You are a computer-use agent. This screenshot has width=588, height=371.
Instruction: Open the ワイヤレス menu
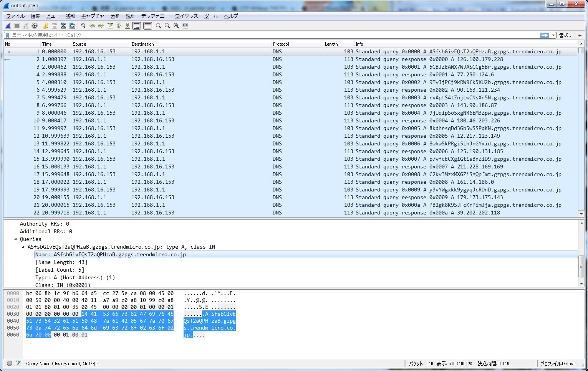[186, 16]
